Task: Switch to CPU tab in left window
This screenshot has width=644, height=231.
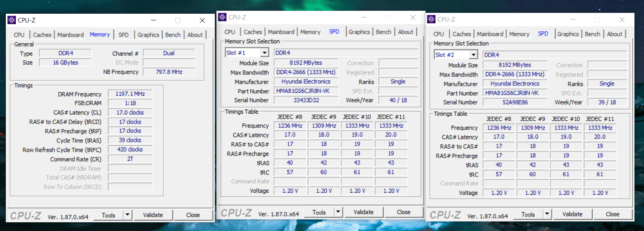Action: pyautogui.click(x=19, y=35)
